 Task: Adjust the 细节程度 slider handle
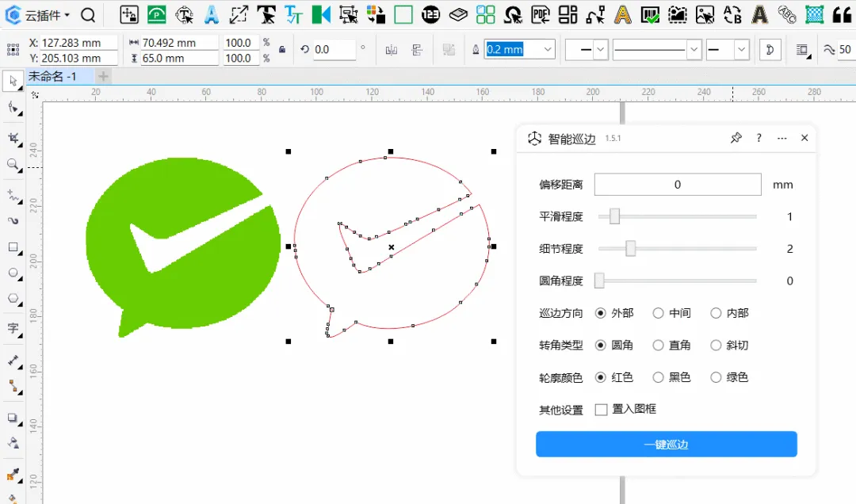click(x=631, y=249)
